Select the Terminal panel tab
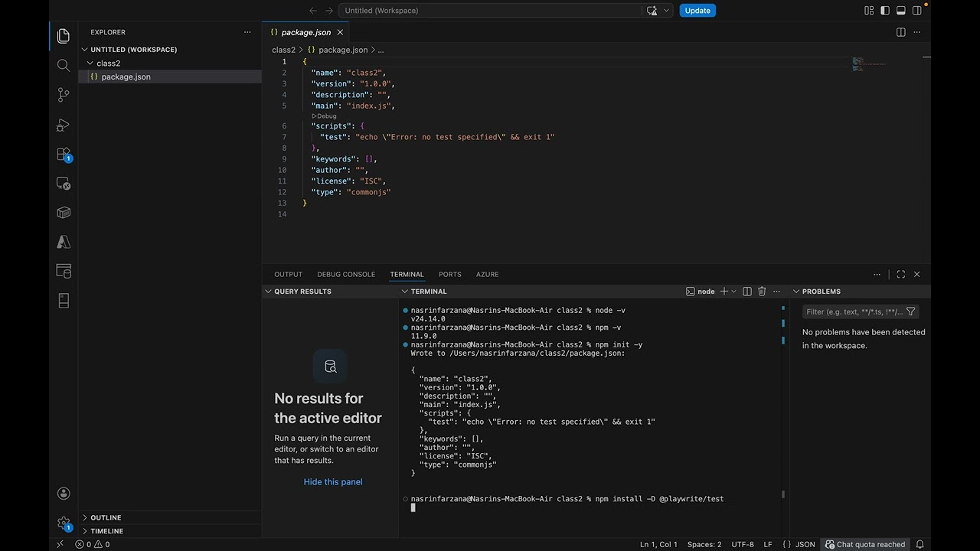The height and width of the screenshot is (551, 980). (x=407, y=274)
